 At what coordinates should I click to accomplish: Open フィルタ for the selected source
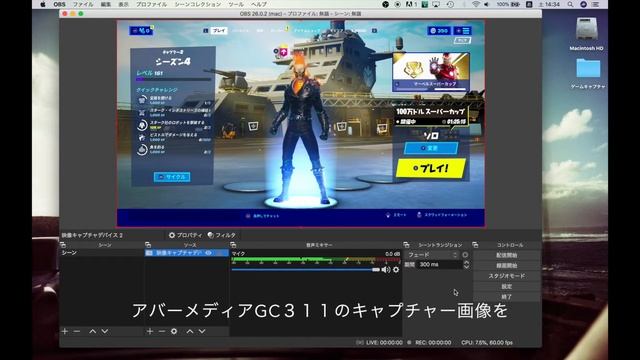pos(222,235)
